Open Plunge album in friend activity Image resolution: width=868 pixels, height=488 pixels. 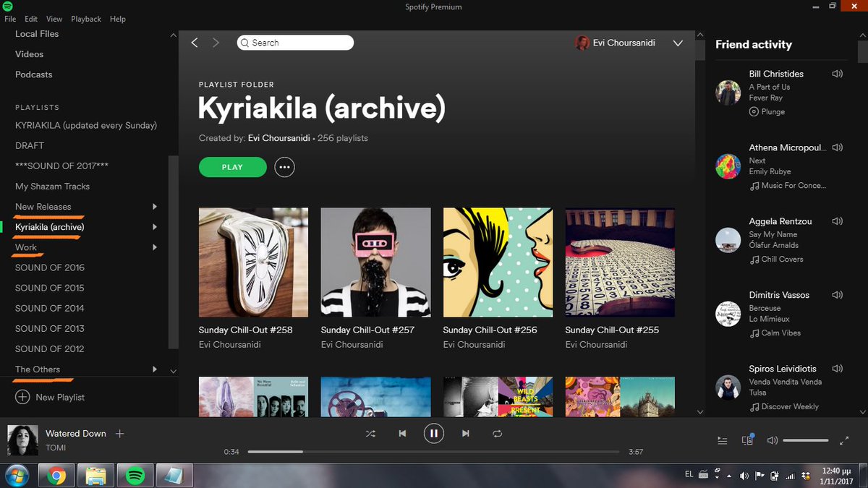(x=773, y=112)
